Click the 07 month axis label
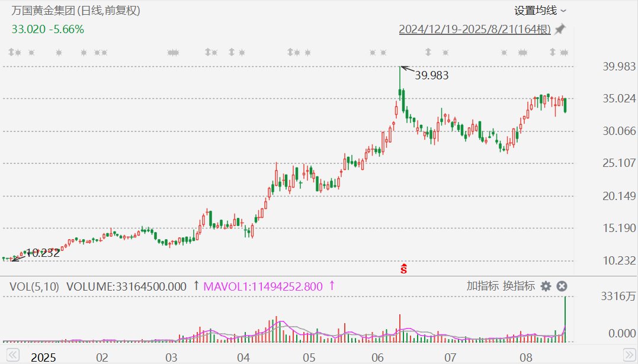638x364 pixels. 450,357
